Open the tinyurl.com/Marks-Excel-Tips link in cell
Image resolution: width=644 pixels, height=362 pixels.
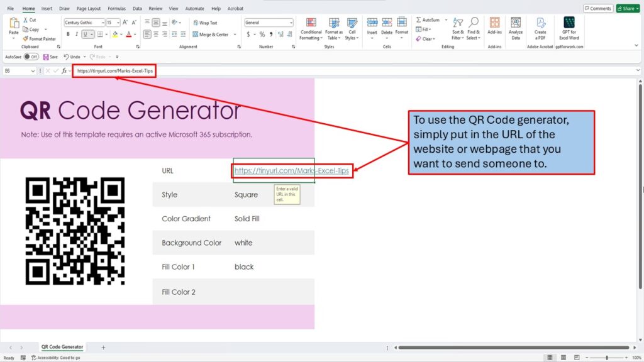291,170
